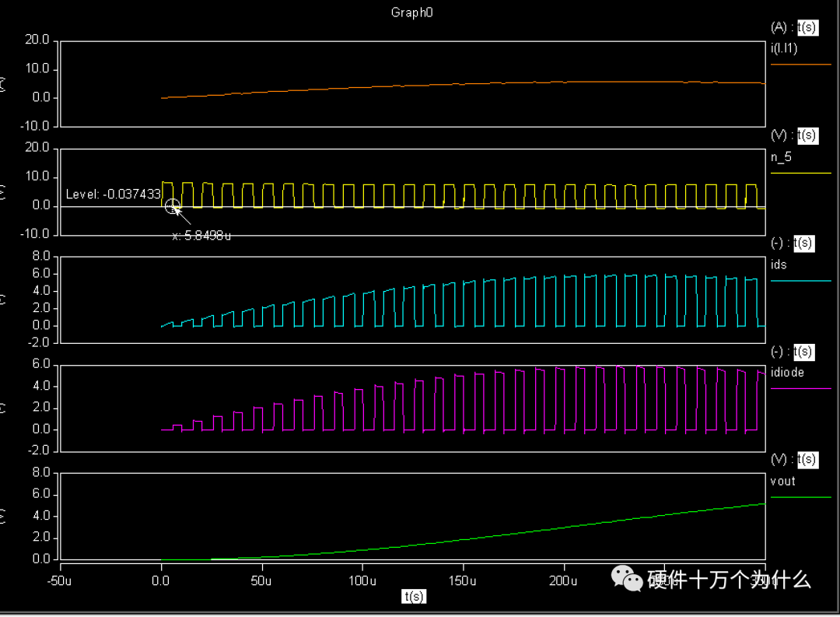Viewport: 840px width, 617px height.
Task: Click the 50u tick label on time axis
Action: 261,581
